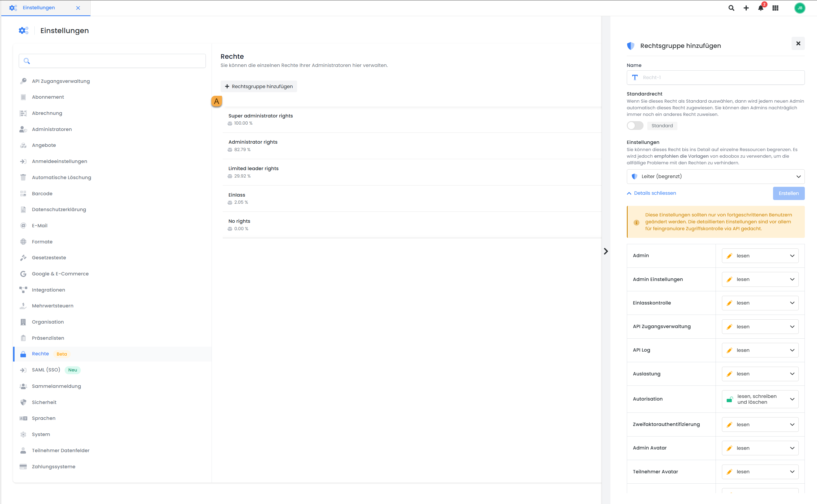Open Administratoren in settings sidebar
The width and height of the screenshot is (817, 504).
click(x=52, y=129)
